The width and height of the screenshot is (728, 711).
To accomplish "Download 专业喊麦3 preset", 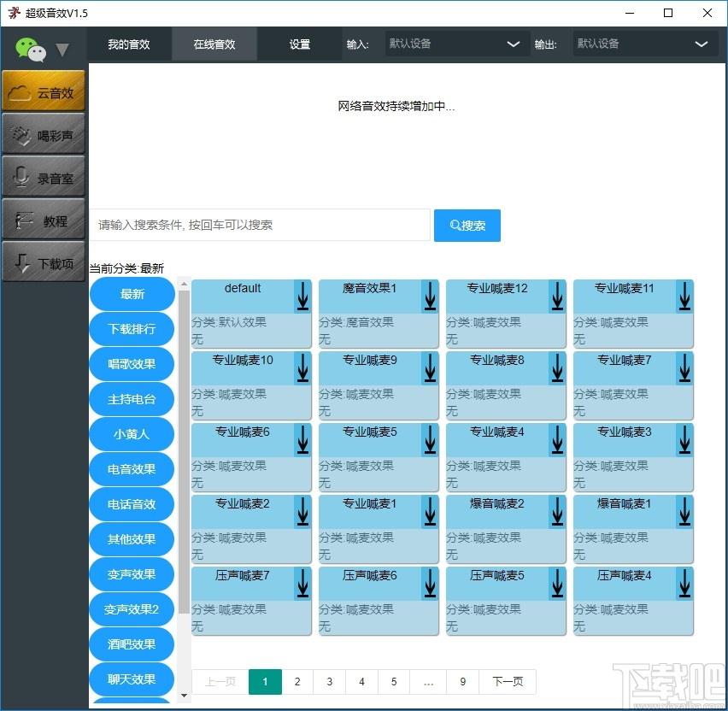I will point(684,440).
